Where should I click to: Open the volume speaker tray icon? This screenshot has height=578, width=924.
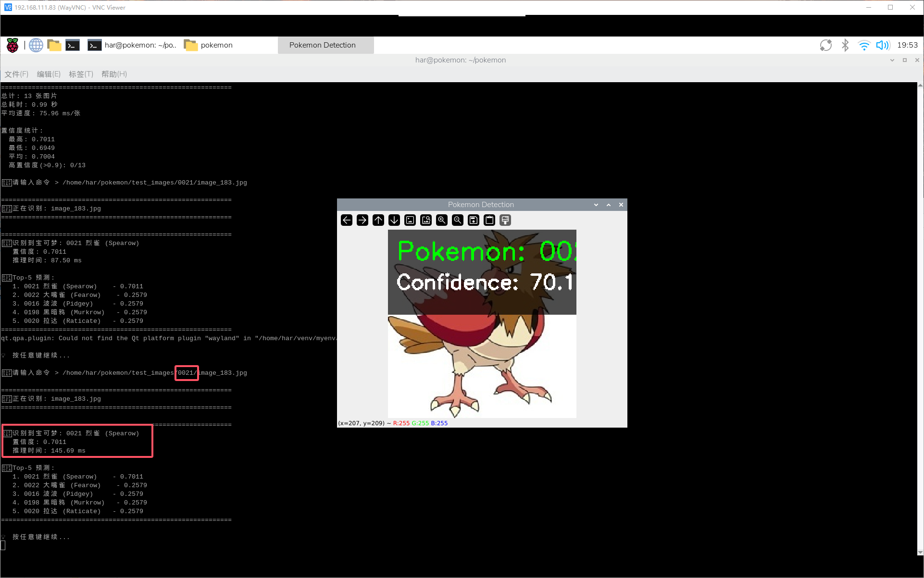pyautogui.click(x=883, y=45)
